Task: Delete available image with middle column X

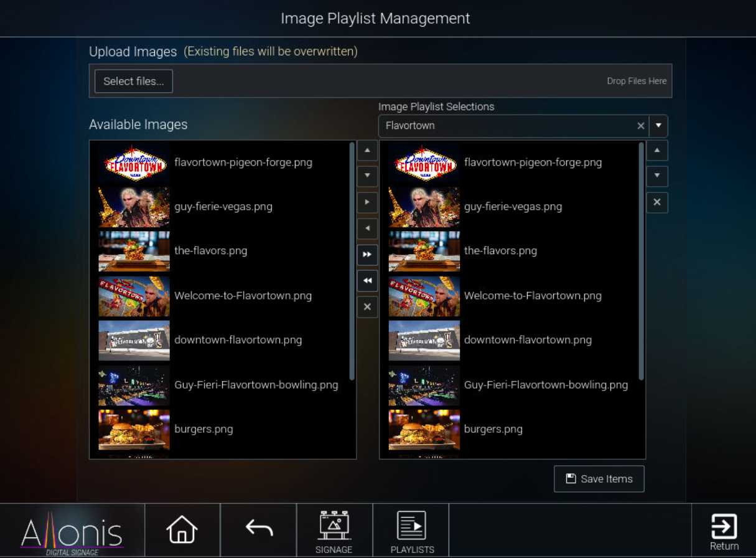Action: tap(367, 307)
